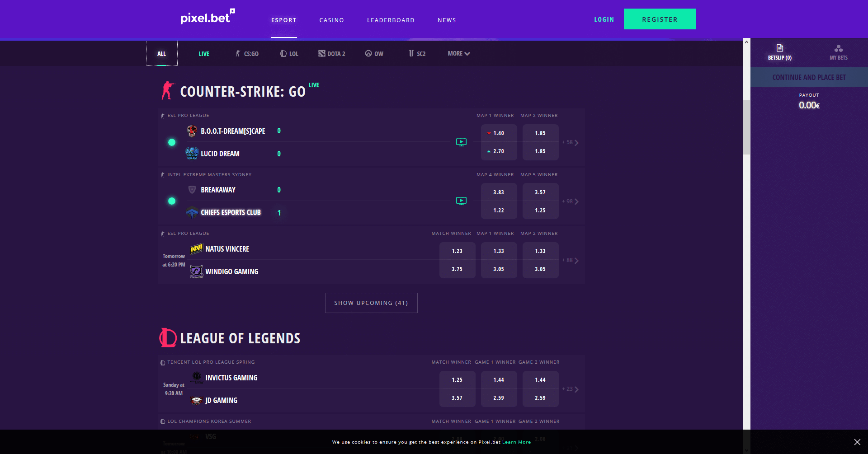Click SHOW UPCOMING (41) button
The height and width of the screenshot is (454, 868).
click(371, 303)
